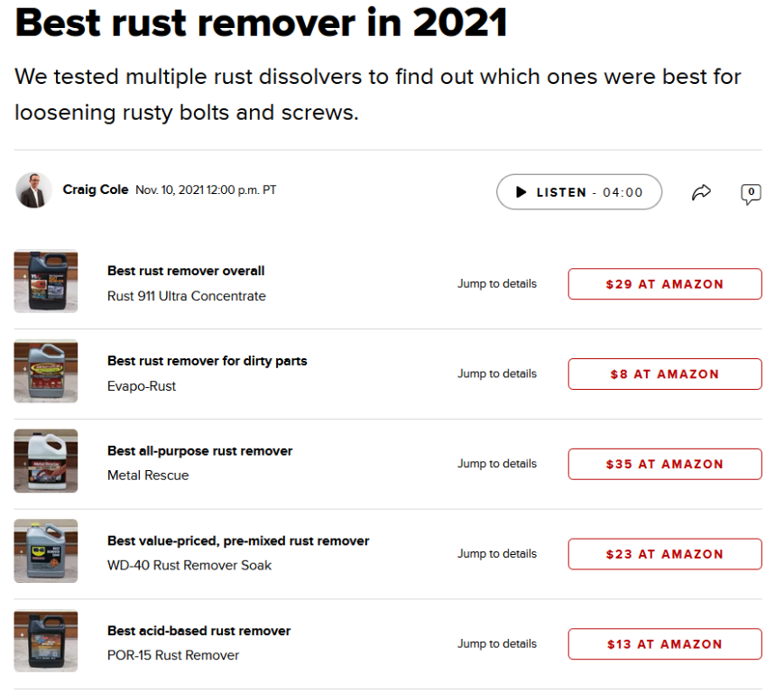Image resolution: width=784 pixels, height=693 pixels.
Task: Select the Evapo-Rust product image
Action: click(46, 372)
